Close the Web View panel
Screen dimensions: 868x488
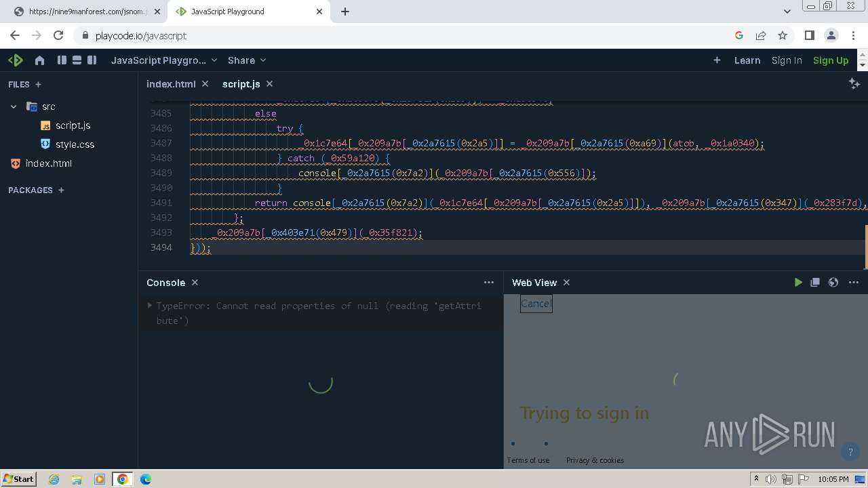[566, 283]
